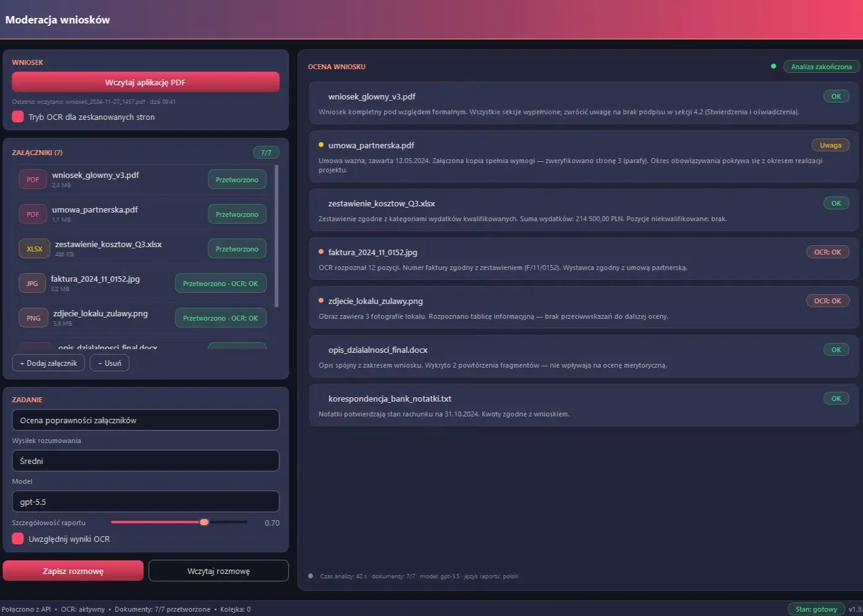Click the PDF icon beside umowa_partnerska.pdf attachment
The width and height of the screenshot is (863, 616).
pyautogui.click(x=33, y=214)
